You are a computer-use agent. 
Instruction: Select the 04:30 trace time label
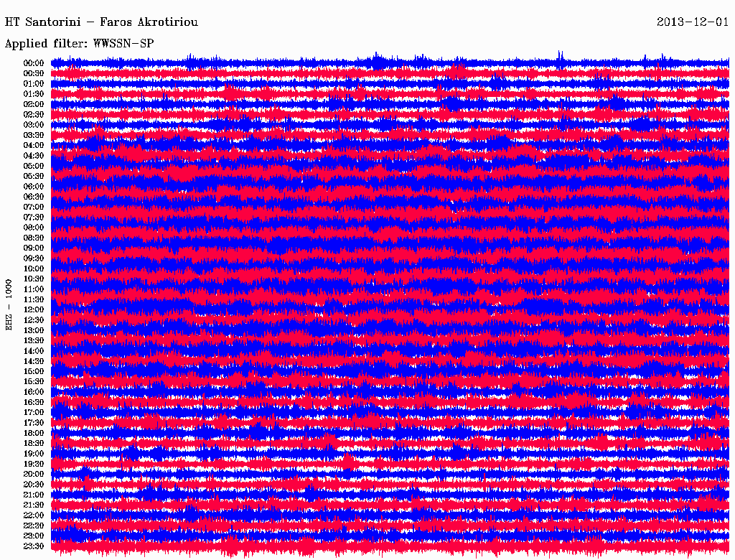pyautogui.click(x=34, y=156)
